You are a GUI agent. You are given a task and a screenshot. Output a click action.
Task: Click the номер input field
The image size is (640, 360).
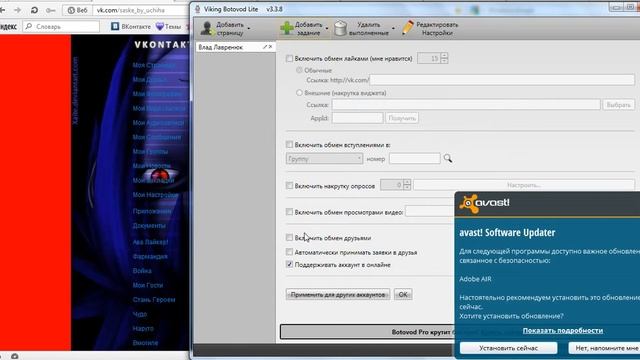click(415, 158)
